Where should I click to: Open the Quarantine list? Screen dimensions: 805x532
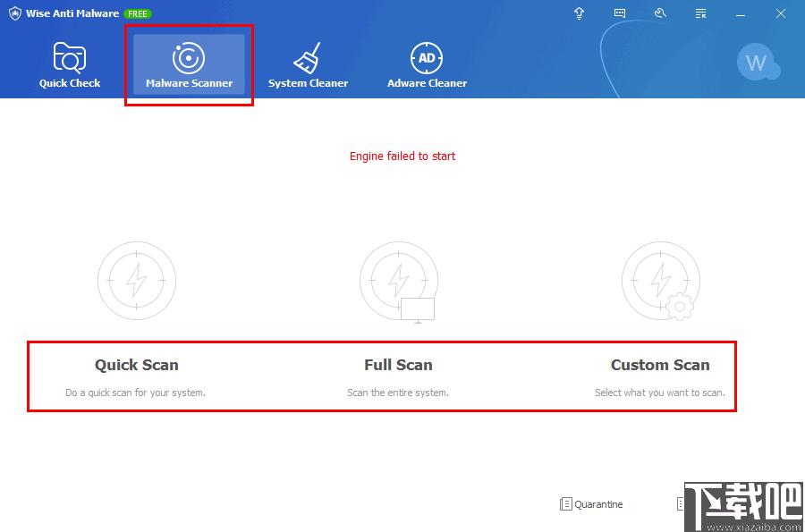click(591, 504)
